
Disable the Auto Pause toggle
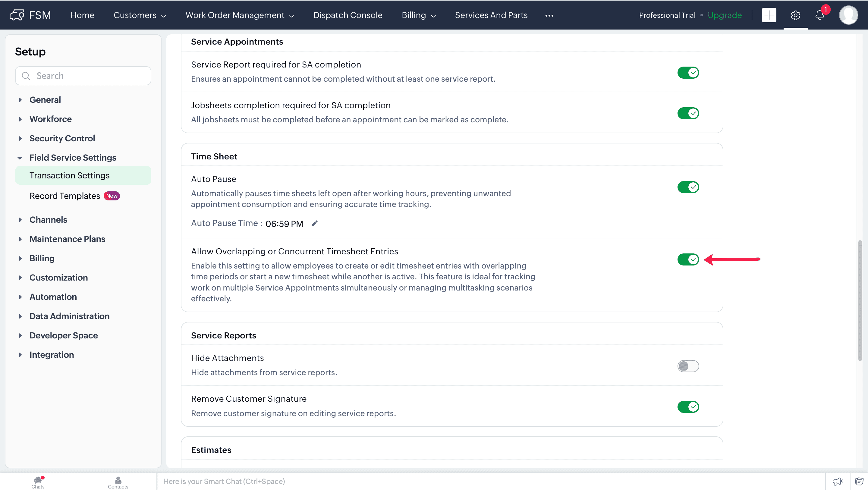click(x=688, y=187)
